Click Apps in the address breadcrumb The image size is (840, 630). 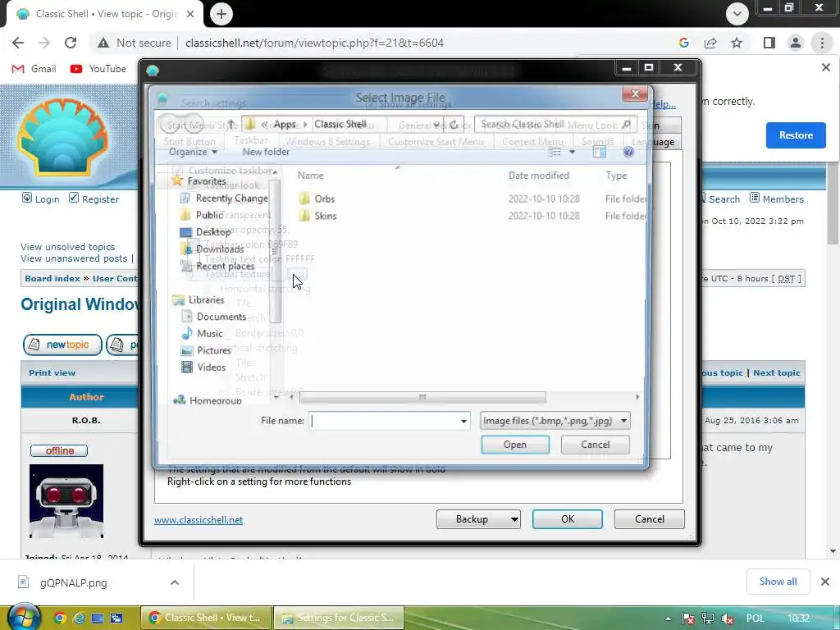click(285, 125)
